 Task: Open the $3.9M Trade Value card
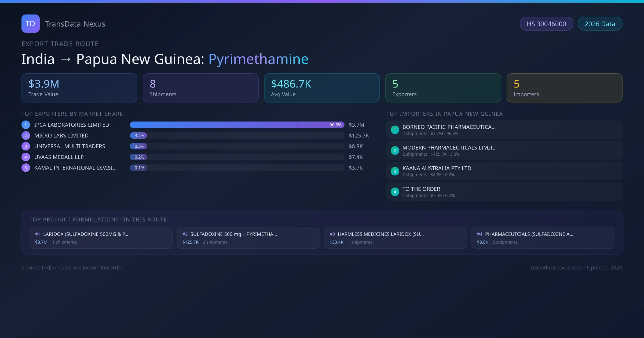coord(79,88)
